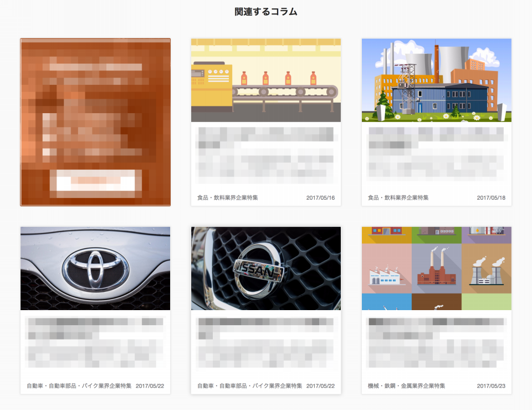Open the cooling-tower factory illustration thumbnail
This screenshot has width=532, height=410.
pyautogui.click(x=437, y=80)
